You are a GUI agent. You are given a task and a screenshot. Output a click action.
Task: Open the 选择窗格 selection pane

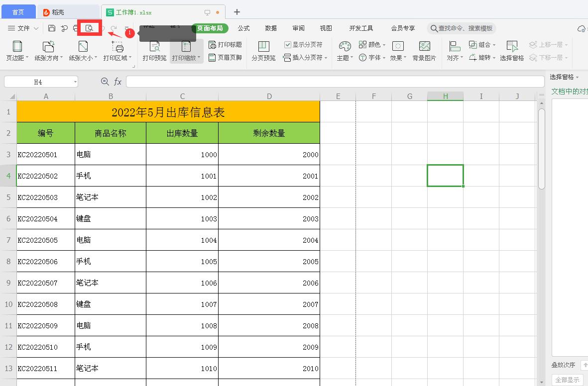click(x=512, y=50)
